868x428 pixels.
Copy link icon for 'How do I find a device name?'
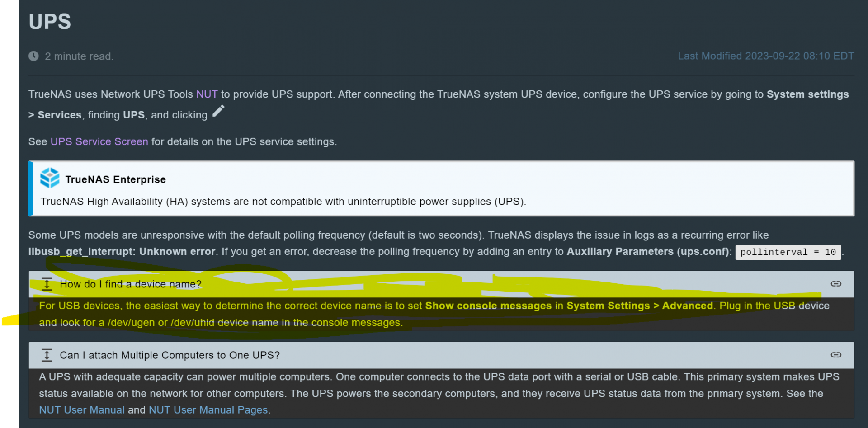tap(836, 284)
